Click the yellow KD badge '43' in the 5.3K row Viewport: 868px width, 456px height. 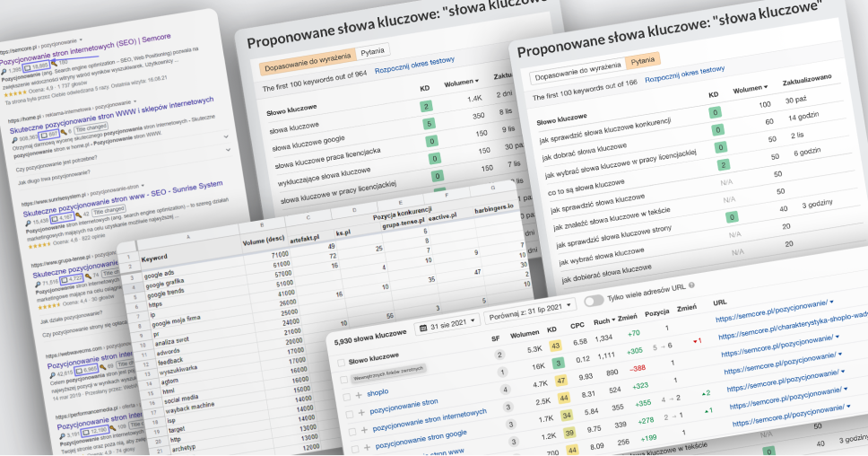[x=555, y=346]
